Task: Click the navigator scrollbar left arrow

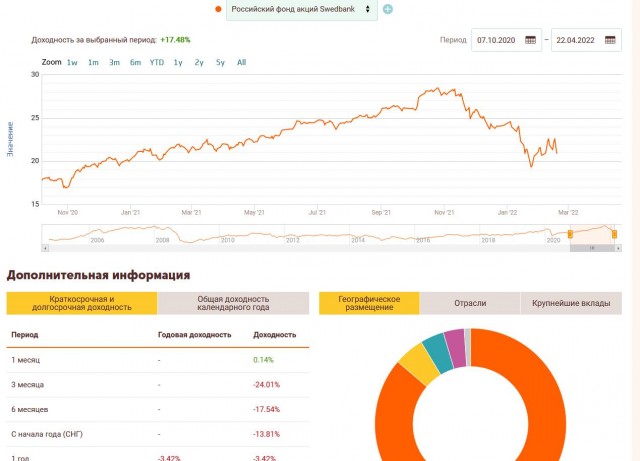Action: (x=45, y=246)
